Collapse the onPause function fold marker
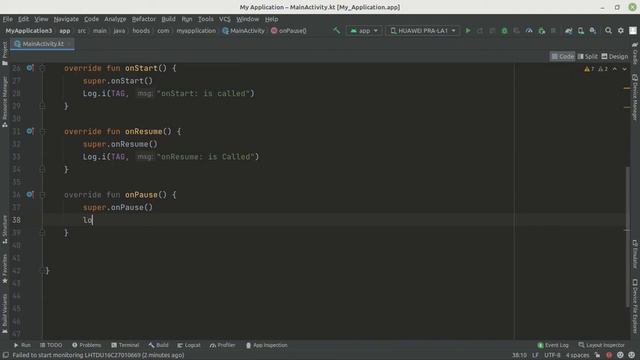 pyautogui.click(x=42, y=194)
